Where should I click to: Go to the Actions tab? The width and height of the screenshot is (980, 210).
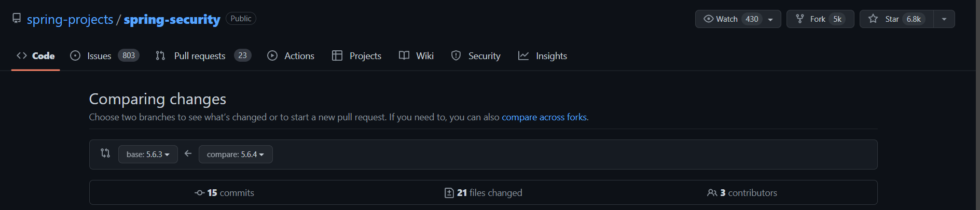291,55
